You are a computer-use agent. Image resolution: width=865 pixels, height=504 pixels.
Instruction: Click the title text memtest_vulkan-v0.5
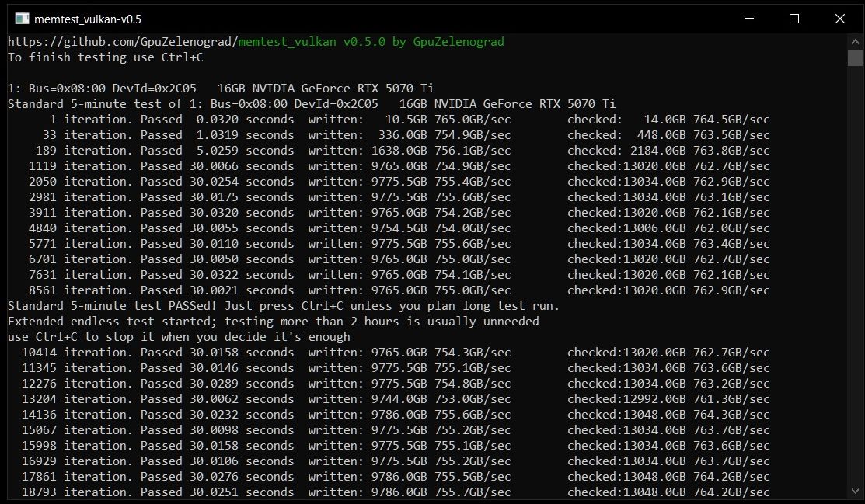click(88, 19)
